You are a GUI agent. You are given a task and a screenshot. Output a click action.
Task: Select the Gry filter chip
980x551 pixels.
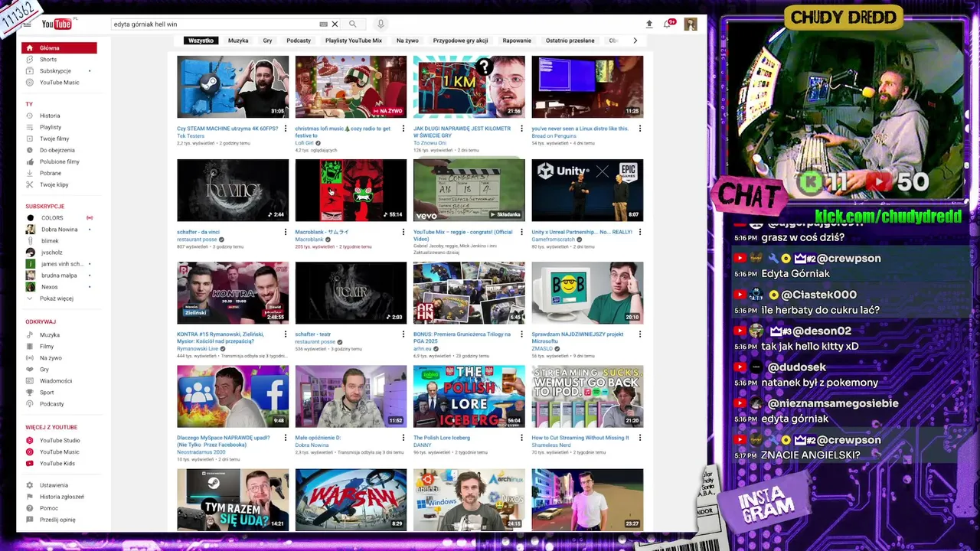[267, 41]
